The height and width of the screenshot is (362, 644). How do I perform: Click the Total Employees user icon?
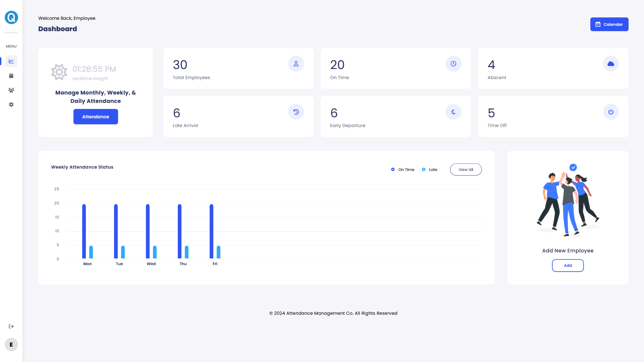pyautogui.click(x=296, y=64)
